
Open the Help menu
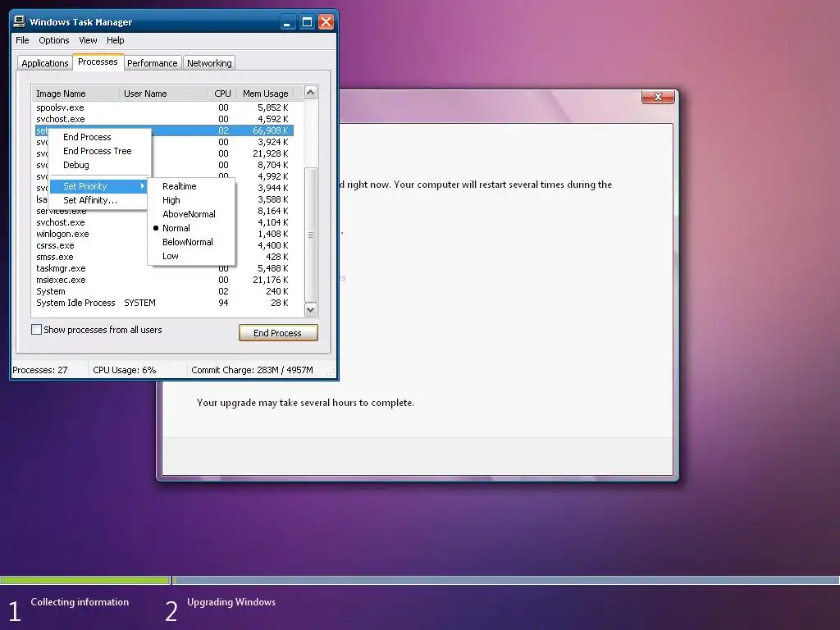115,40
